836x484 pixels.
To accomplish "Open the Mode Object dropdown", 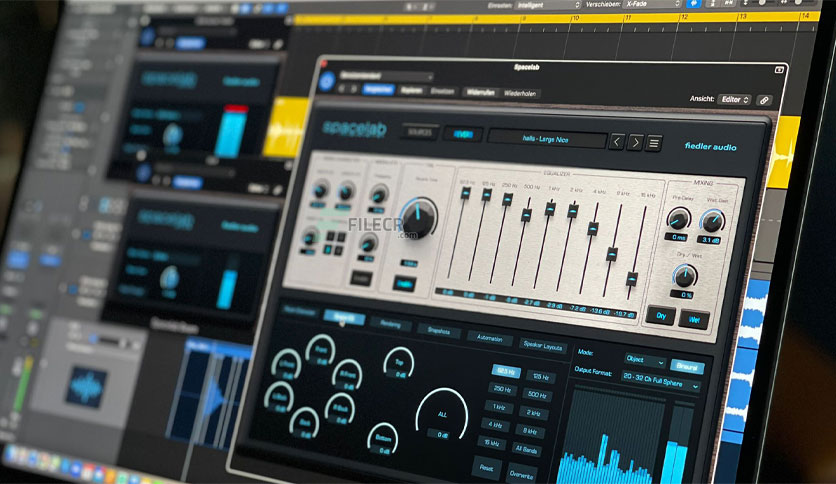I will (645, 361).
